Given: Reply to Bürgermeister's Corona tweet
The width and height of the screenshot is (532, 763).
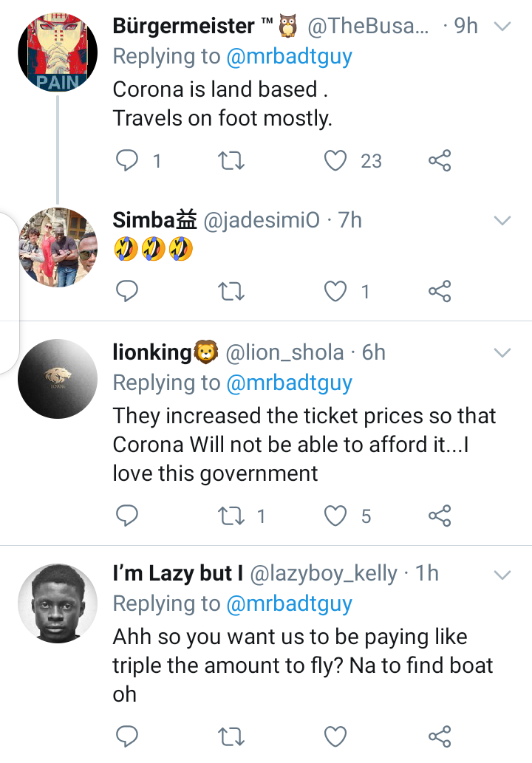Looking at the screenshot, I should click(128, 160).
